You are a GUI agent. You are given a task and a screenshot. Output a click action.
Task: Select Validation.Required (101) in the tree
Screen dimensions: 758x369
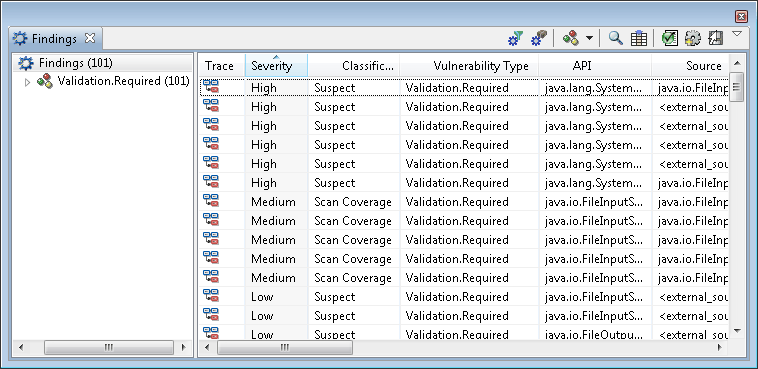pyautogui.click(x=123, y=81)
